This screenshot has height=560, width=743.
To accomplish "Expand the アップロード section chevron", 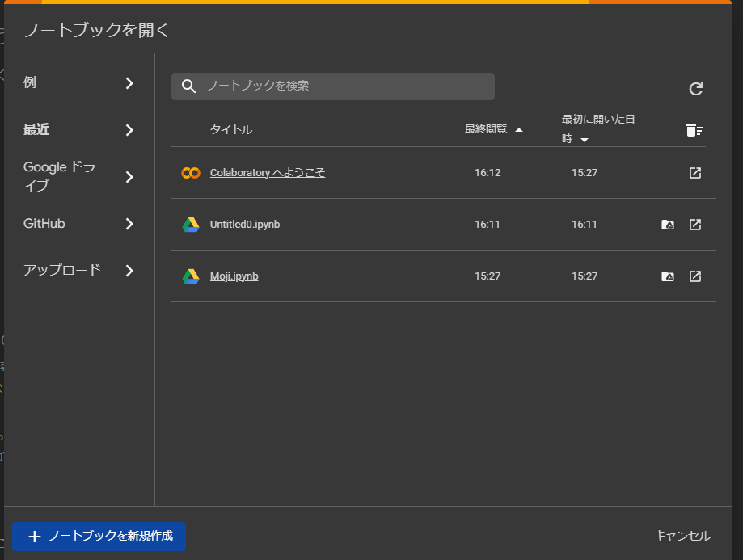I will pyautogui.click(x=129, y=271).
